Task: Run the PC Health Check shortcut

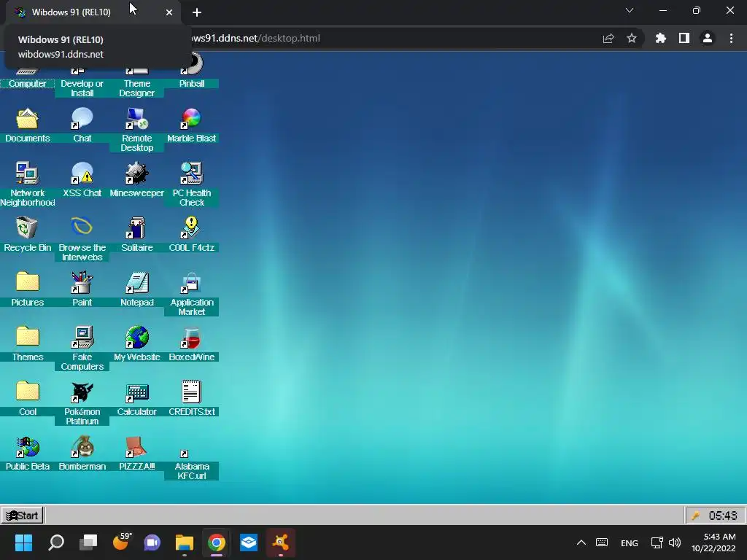Action: (x=192, y=174)
